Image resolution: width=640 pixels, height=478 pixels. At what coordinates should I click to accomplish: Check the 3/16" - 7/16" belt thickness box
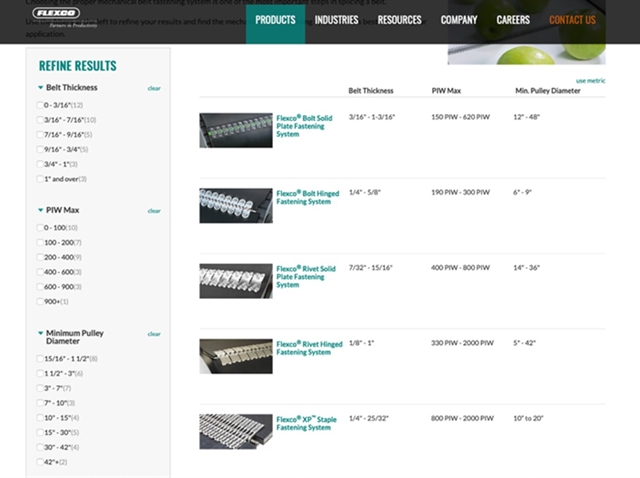point(40,120)
